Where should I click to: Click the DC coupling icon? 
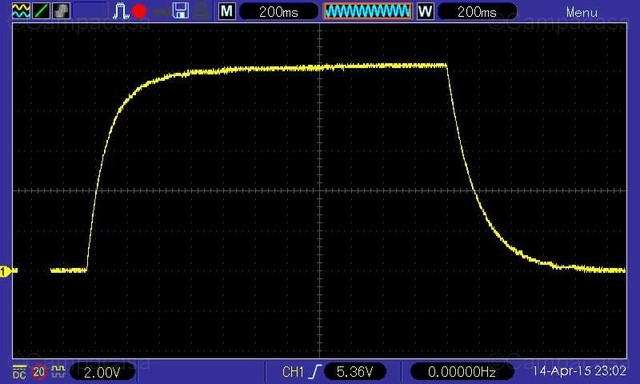pyautogui.click(x=19, y=372)
